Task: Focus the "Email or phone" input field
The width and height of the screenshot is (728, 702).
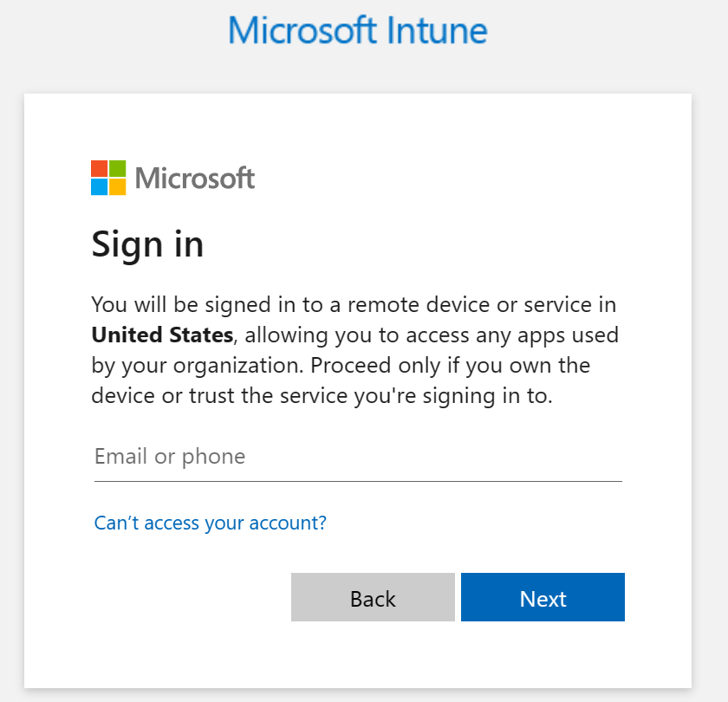Action: [x=357, y=457]
